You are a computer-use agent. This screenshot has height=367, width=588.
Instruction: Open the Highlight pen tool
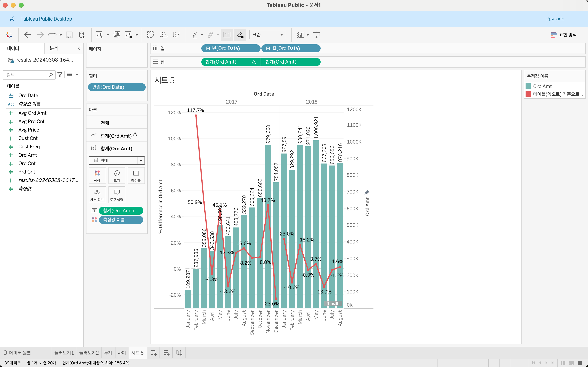[x=195, y=35]
